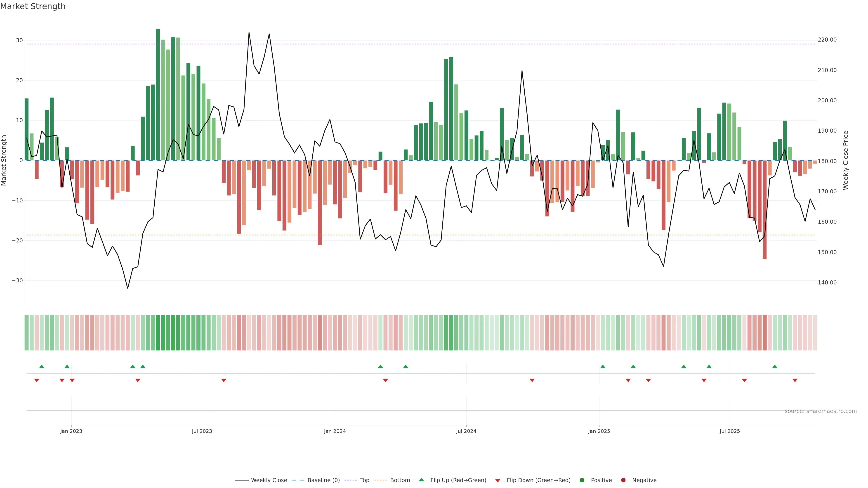Open the source: sharemaestro.com text

[x=821, y=411]
